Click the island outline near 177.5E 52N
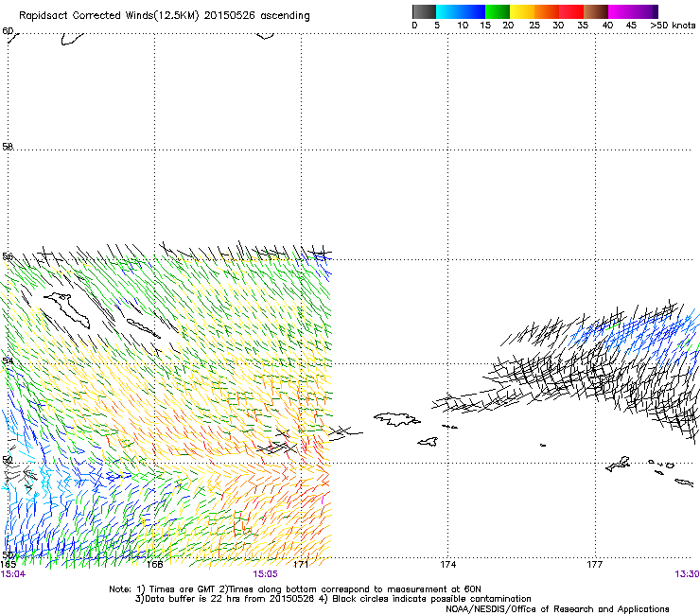The height and width of the screenshot is (615, 700). click(x=619, y=464)
